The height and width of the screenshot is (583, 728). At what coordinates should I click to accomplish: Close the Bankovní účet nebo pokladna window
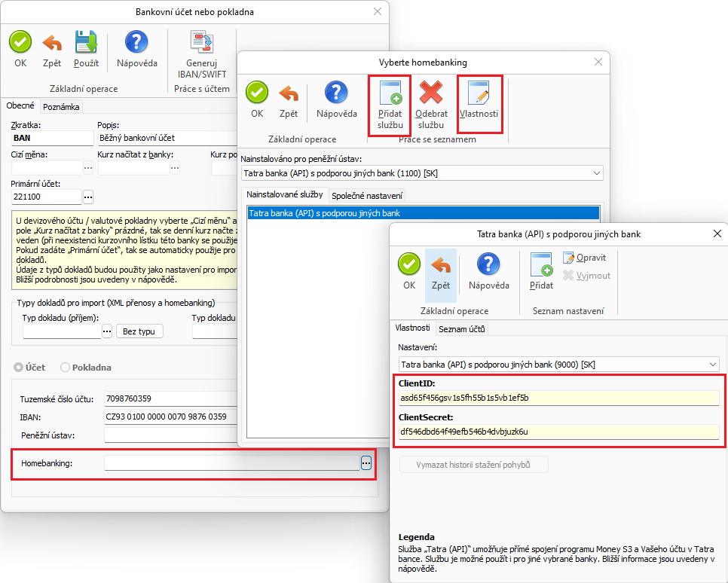point(378,11)
